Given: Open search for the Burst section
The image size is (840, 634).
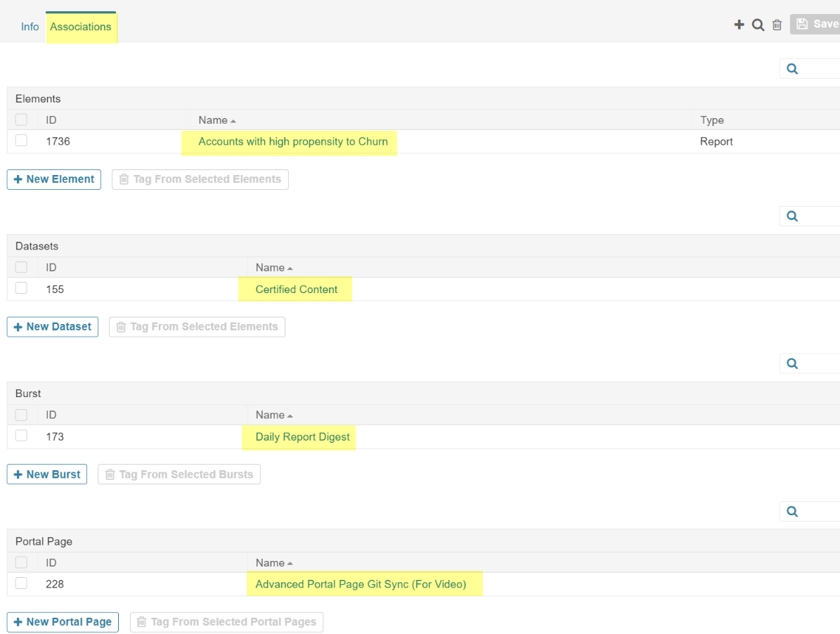Looking at the screenshot, I should pyautogui.click(x=791, y=363).
